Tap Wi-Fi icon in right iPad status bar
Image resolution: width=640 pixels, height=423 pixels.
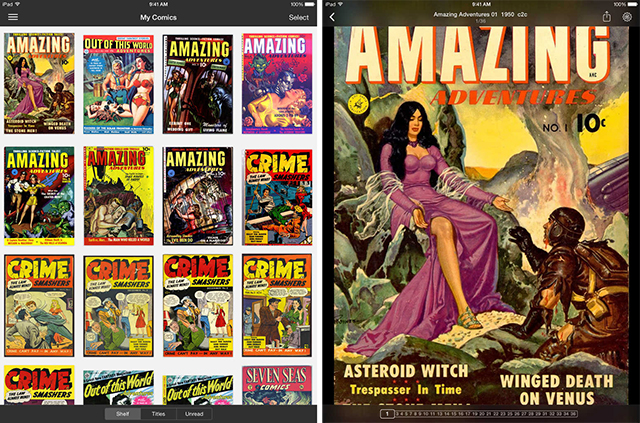(340, 4)
